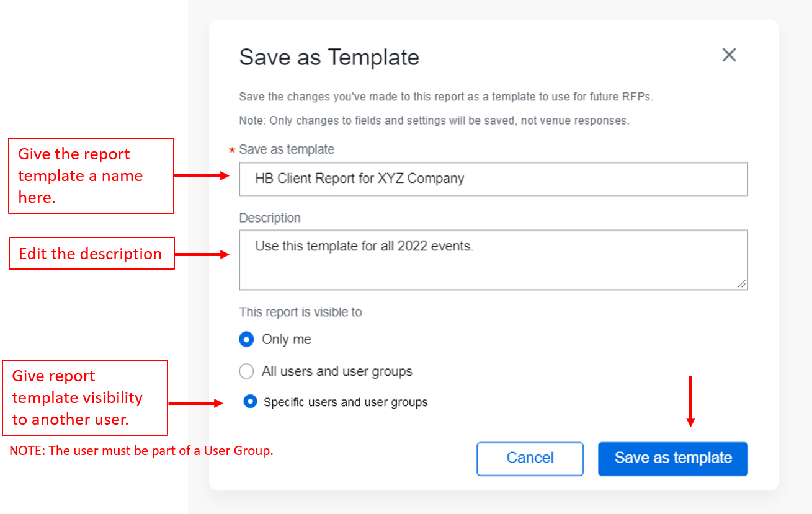This screenshot has height=514, width=812.
Task: Choose "All users and user groups" visibility
Action: click(x=246, y=371)
